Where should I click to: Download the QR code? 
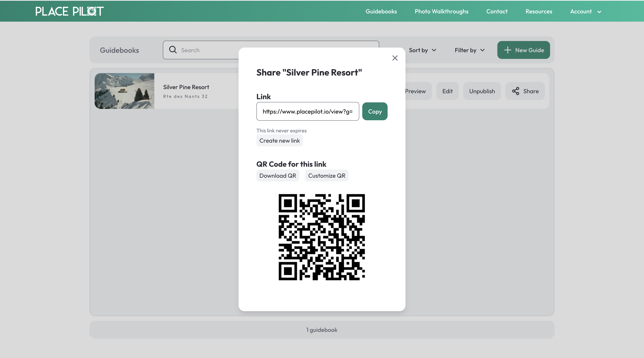[x=277, y=176]
